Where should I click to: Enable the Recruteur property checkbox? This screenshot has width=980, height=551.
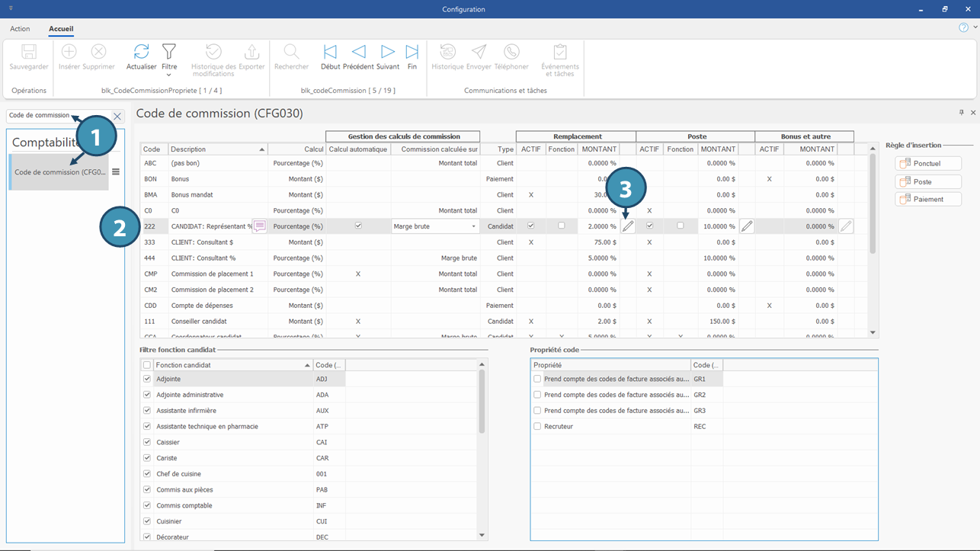click(x=537, y=427)
